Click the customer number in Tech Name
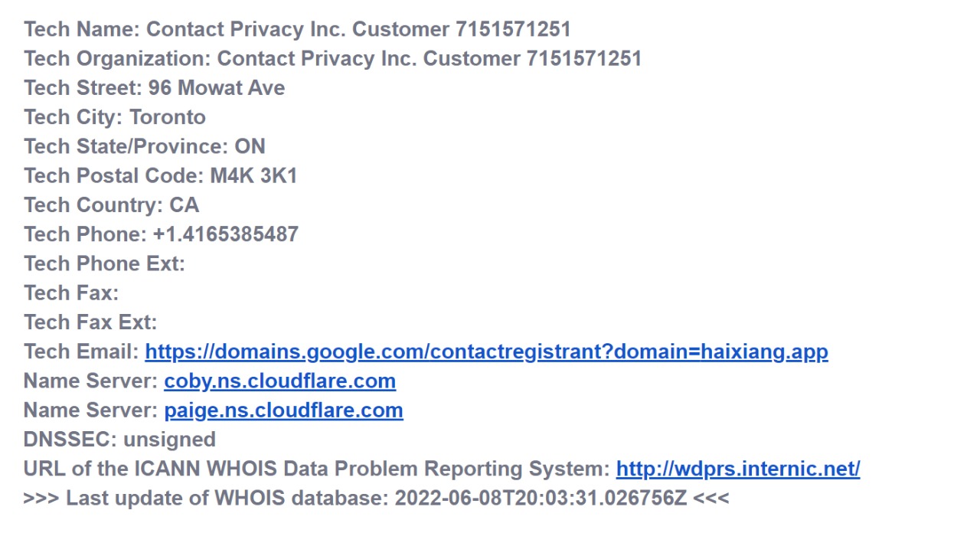Viewport: 980px width, 533px height. point(513,30)
